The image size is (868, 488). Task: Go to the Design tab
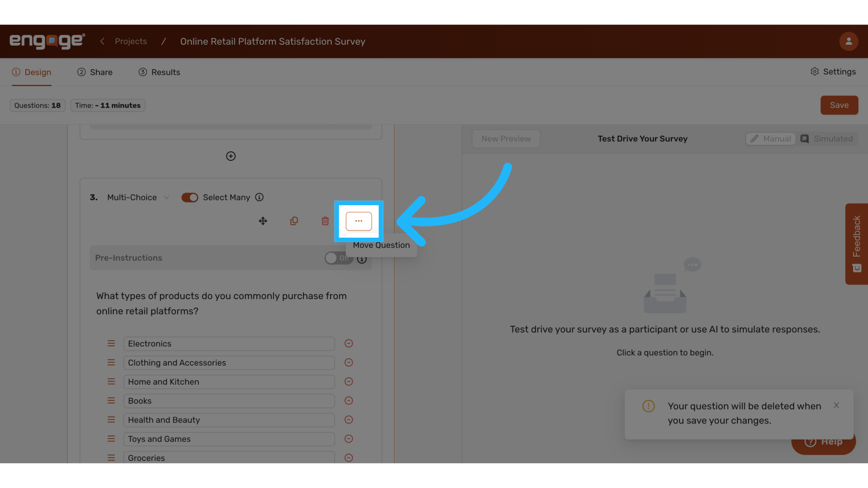[32, 72]
